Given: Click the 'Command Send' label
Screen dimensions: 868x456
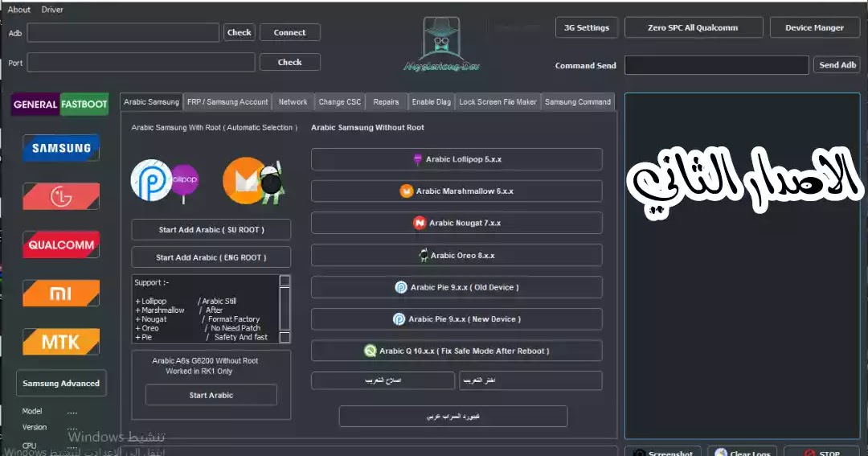Looking at the screenshot, I should (586, 65).
